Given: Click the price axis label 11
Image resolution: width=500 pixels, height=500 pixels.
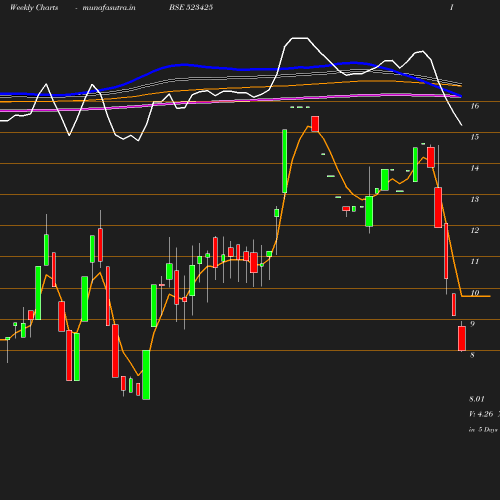Looking at the screenshot, I should click(x=475, y=261).
